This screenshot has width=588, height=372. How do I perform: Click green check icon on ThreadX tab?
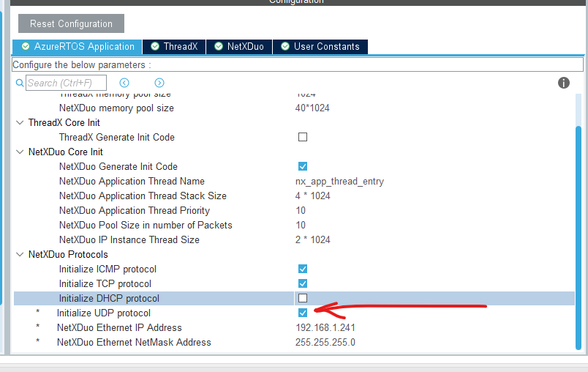[155, 46]
